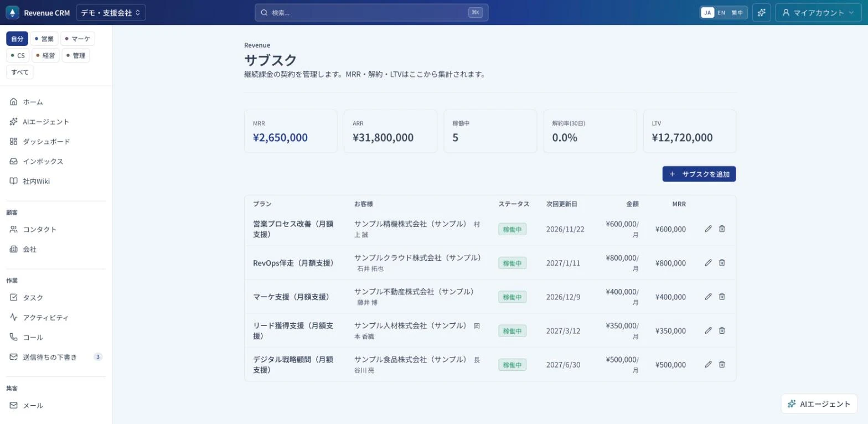Click the 検索 search field
Screen dimensions: 868x424
pos(371,12)
